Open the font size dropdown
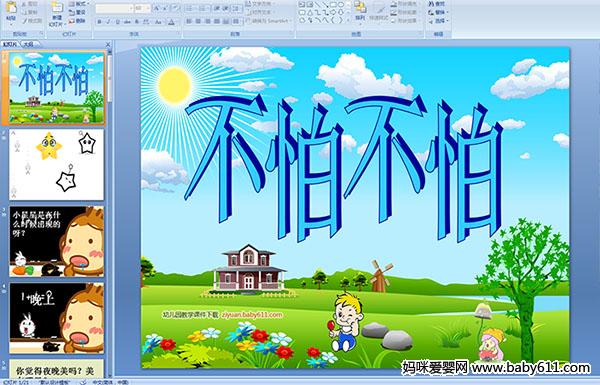 pos(148,8)
